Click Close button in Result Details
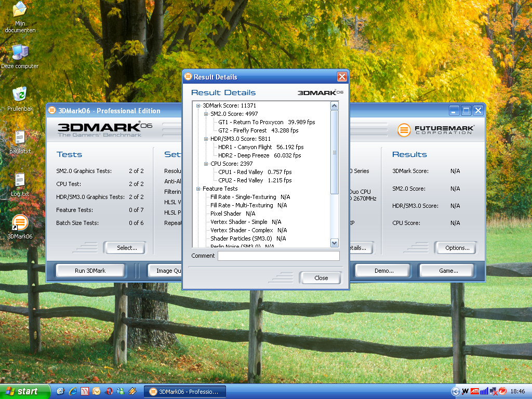 [321, 278]
